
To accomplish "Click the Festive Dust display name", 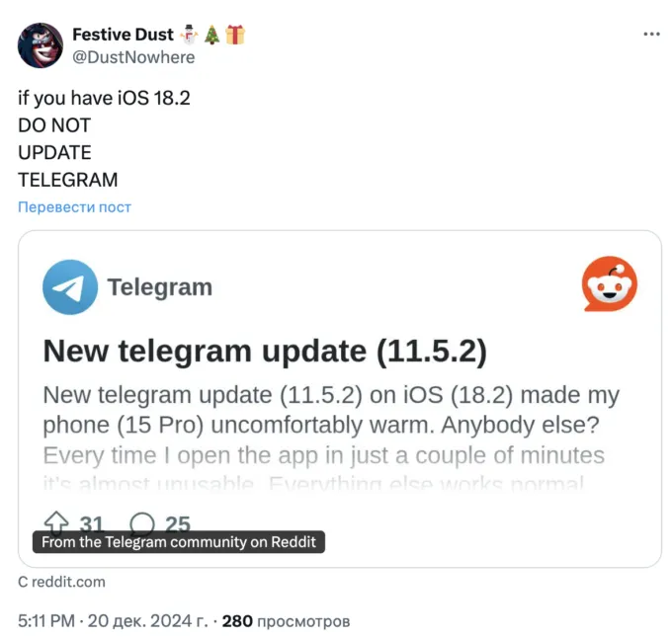I will [x=123, y=35].
